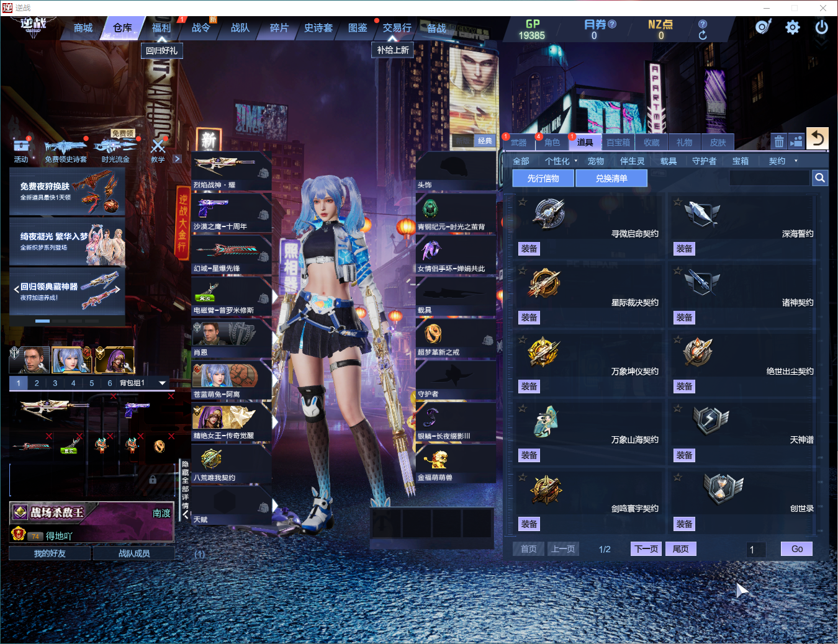The image size is (838, 644).
Task: Open the 教学 tutorial icon
Action: point(158,150)
